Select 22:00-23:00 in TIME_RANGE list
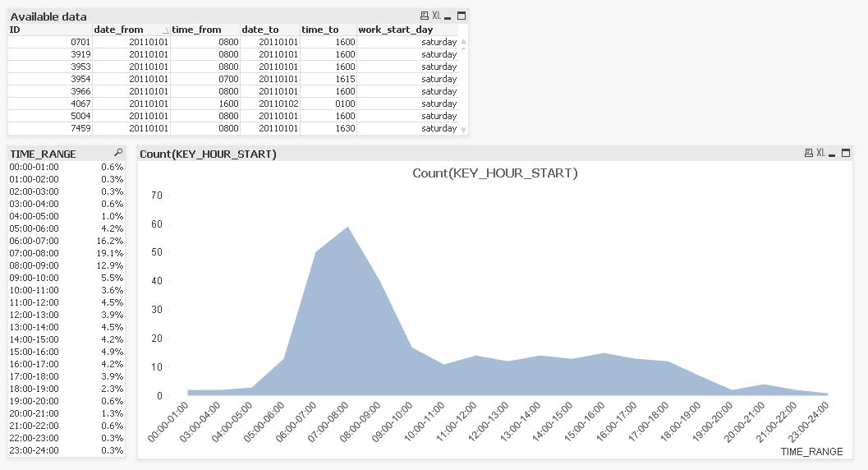Image resolution: width=868 pixels, height=470 pixels. coord(67,438)
